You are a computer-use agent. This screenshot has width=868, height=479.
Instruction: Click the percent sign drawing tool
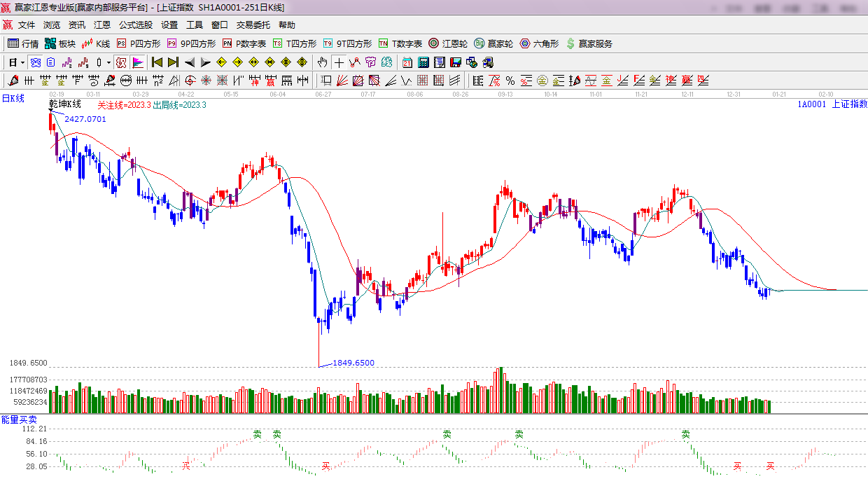pos(510,81)
